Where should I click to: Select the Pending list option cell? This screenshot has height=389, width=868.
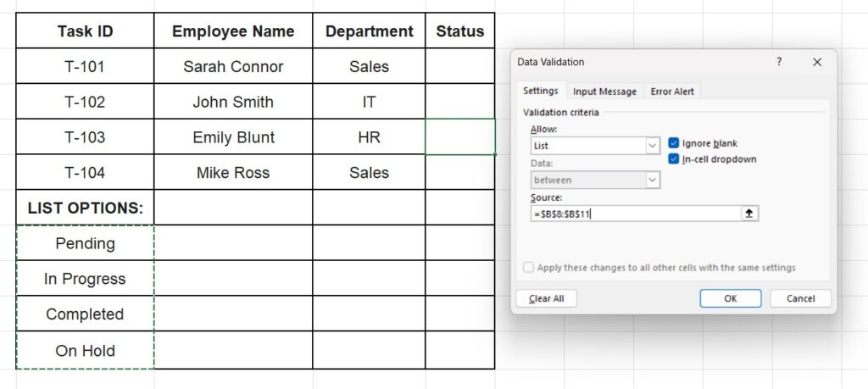pos(86,243)
